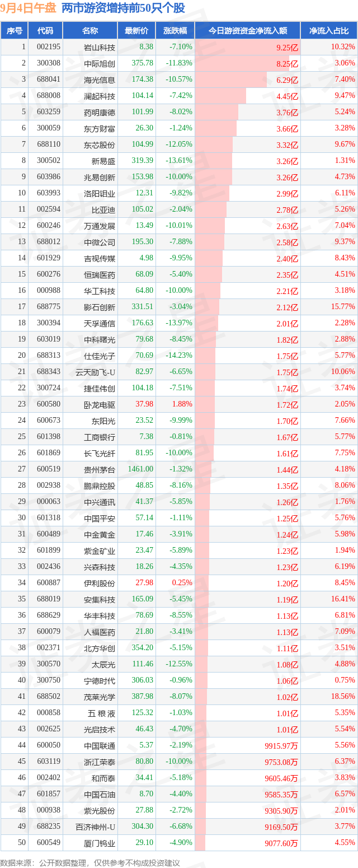Click change -14.23% of 仕佳光子
The image size is (358, 868).
180,356
